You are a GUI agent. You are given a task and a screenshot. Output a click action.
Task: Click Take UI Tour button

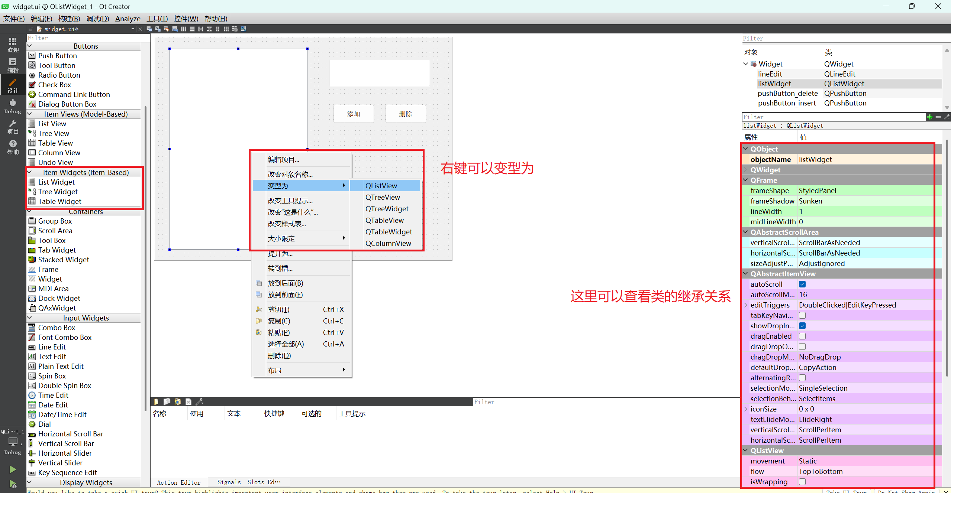pyautogui.click(x=847, y=492)
